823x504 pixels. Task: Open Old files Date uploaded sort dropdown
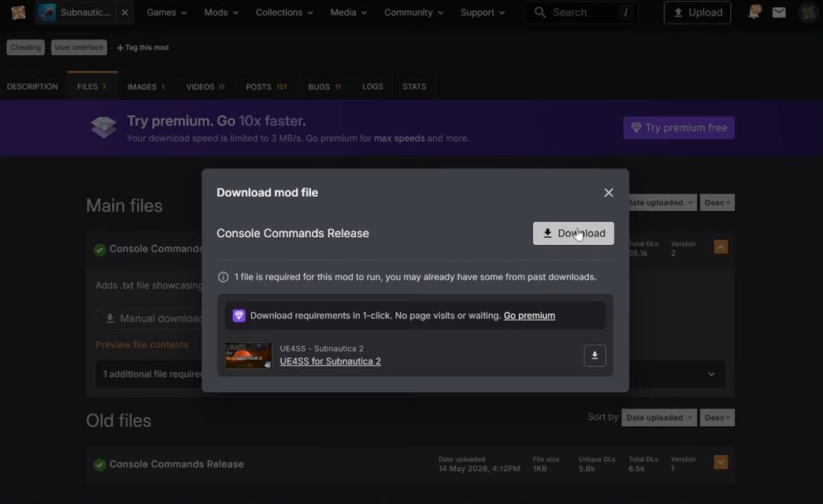pyautogui.click(x=659, y=417)
